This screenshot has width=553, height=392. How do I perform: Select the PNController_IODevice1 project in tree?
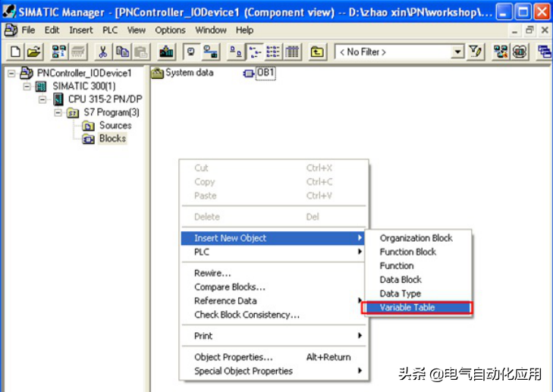click(84, 73)
